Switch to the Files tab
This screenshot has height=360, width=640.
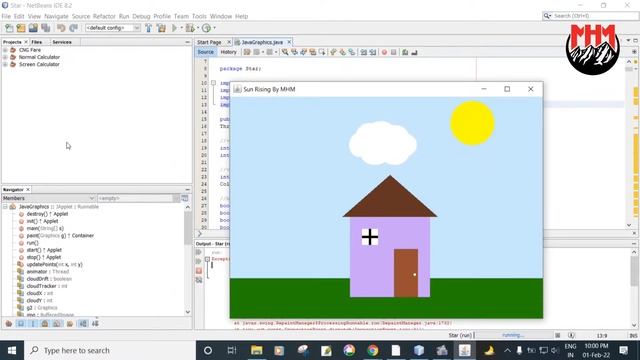(37, 42)
